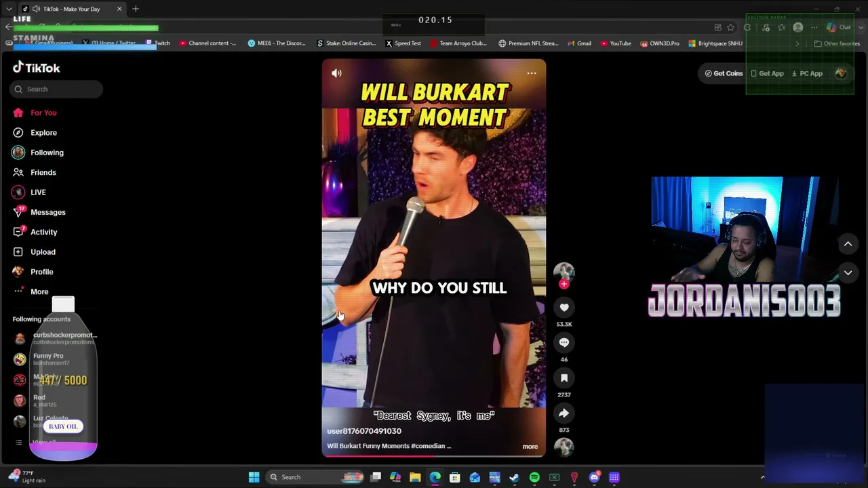Expand the More sidebar menu
868x488 pixels.
pyautogui.click(x=31, y=291)
